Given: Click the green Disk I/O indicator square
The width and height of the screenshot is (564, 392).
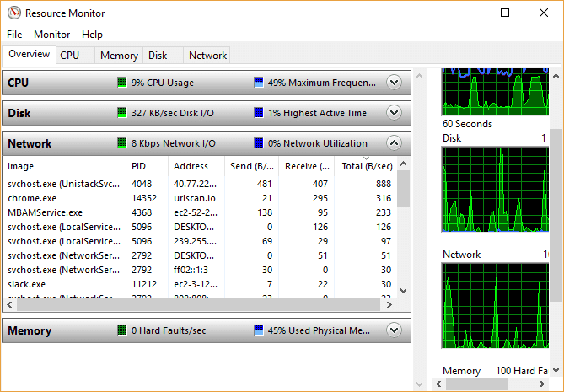Looking at the screenshot, I should point(122,113).
